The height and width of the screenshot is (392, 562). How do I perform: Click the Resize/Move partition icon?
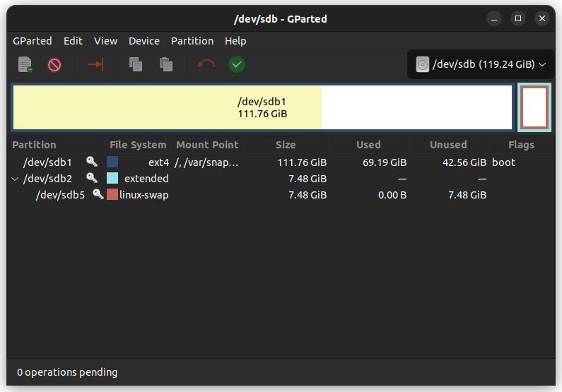tap(95, 65)
